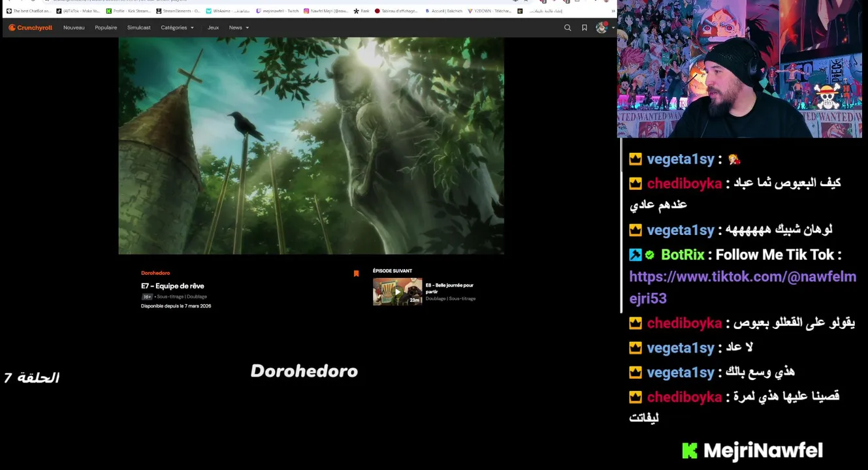Click the Kick logo beside MejriNawfel

(x=690, y=450)
